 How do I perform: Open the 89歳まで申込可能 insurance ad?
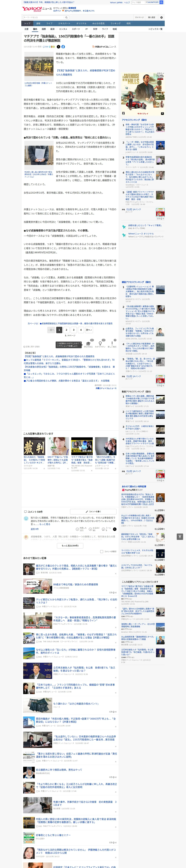point(76,584)
